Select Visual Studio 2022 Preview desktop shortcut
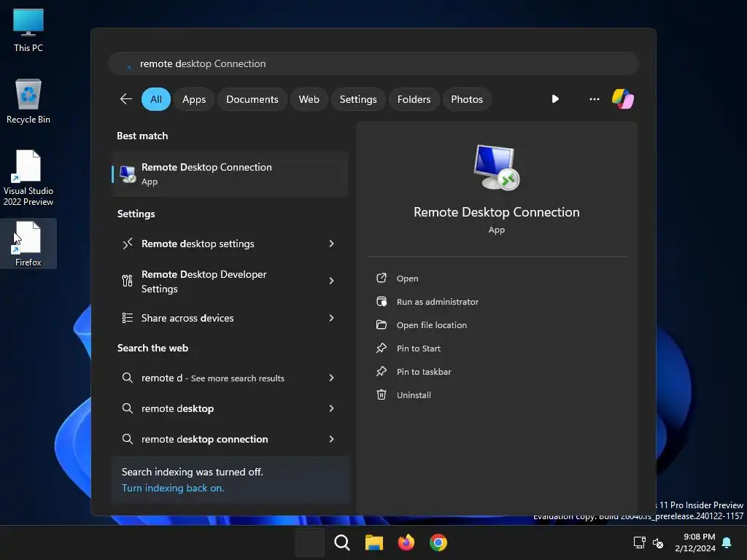 tap(28, 178)
